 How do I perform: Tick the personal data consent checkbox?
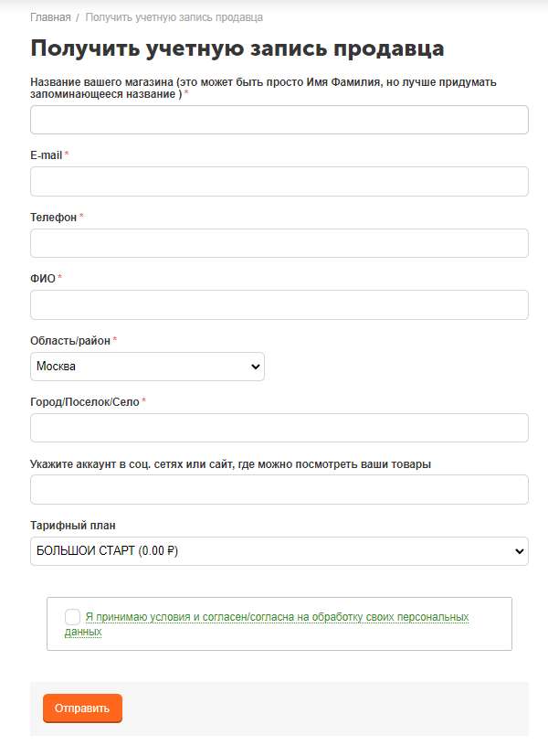click(x=72, y=617)
